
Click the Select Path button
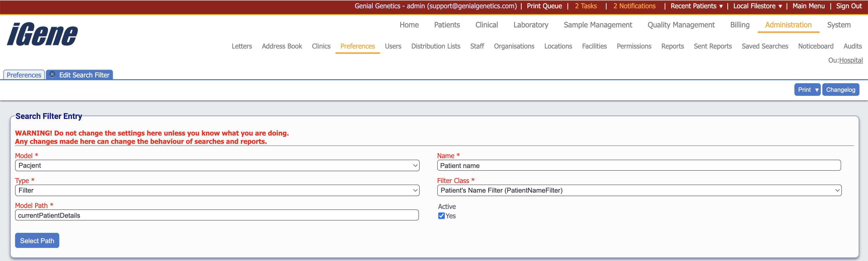[37, 240]
